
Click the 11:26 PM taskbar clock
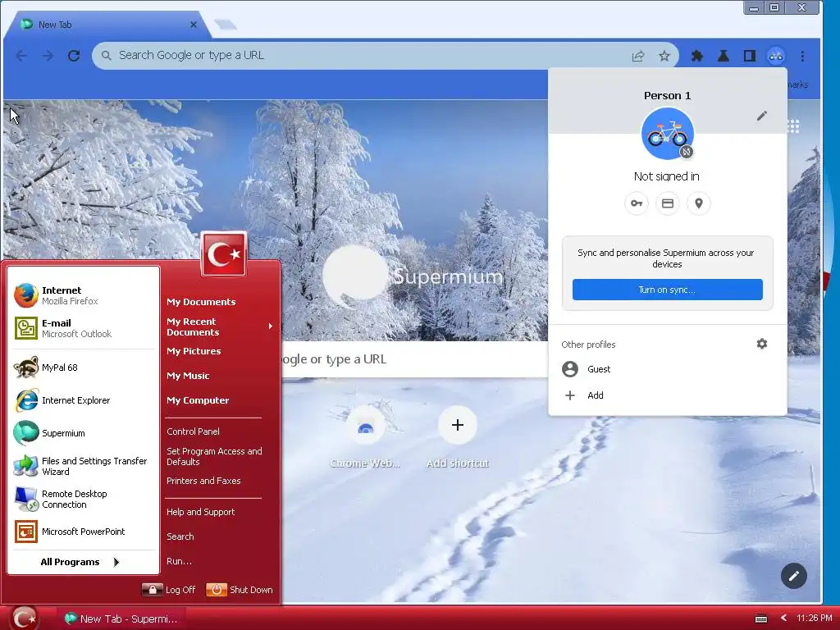[815, 619]
